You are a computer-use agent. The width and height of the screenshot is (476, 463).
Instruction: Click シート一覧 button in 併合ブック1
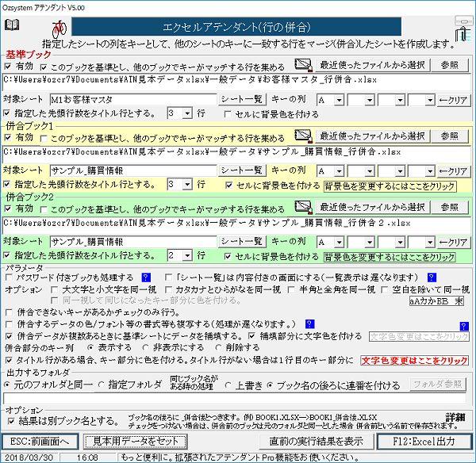[242, 170]
